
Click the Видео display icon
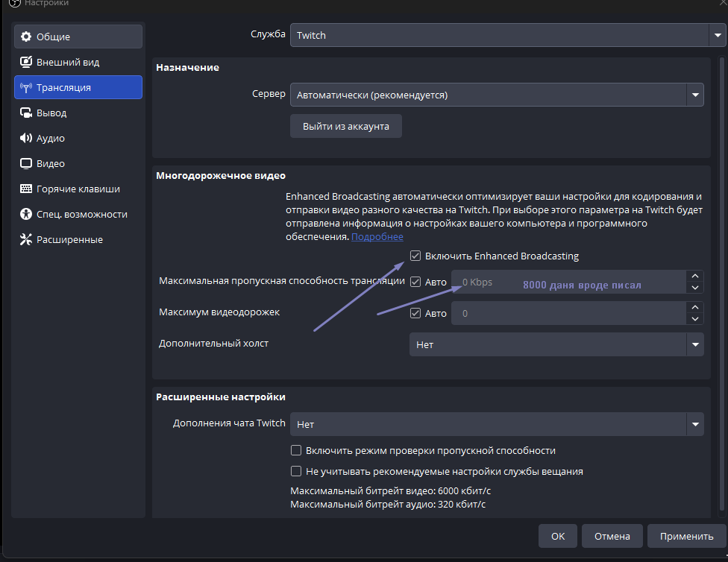pos(26,164)
